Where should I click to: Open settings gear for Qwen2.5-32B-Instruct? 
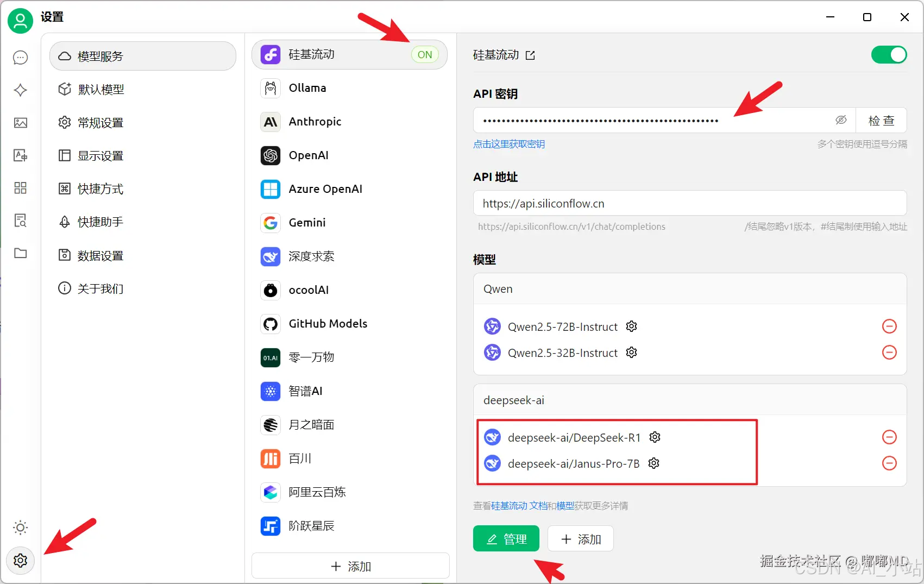tap(631, 353)
